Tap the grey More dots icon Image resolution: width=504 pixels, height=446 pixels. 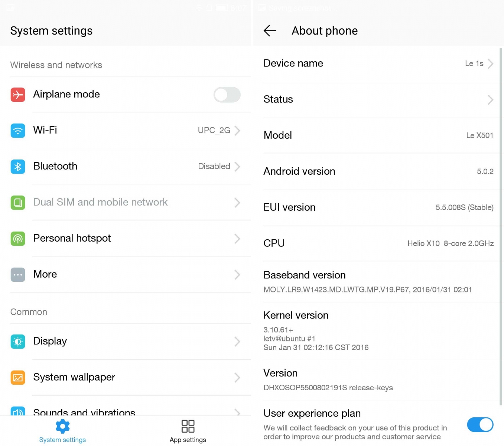(18, 275)
